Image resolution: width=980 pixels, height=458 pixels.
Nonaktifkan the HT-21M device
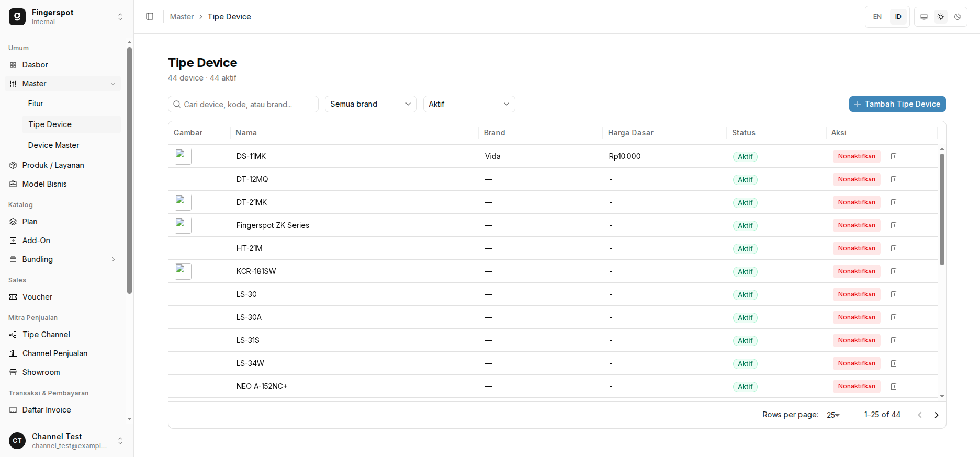point(857,248)
